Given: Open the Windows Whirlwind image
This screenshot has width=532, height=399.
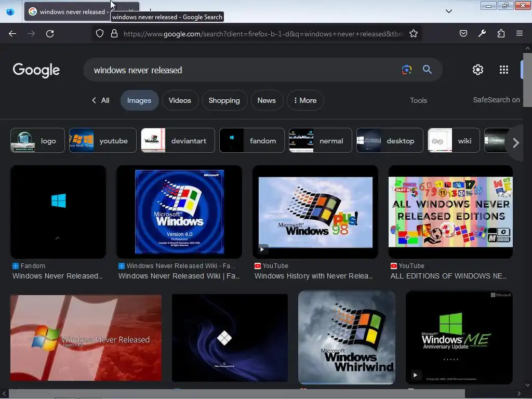Looking at the screenshot, I should tap(347, 338).
